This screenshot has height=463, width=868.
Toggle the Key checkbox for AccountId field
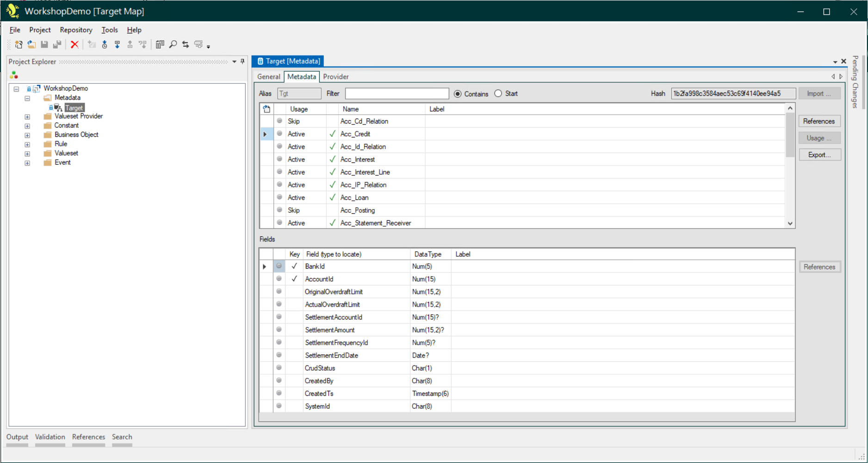294,279
